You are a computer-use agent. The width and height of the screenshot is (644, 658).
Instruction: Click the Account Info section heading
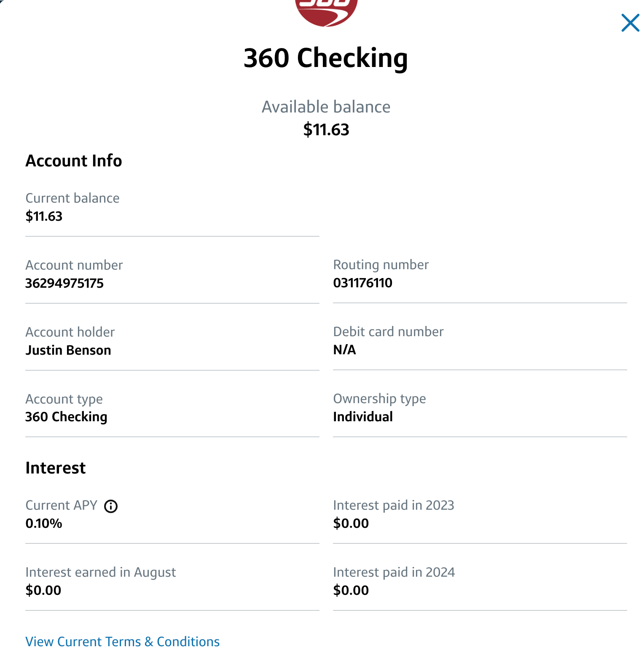74,161
